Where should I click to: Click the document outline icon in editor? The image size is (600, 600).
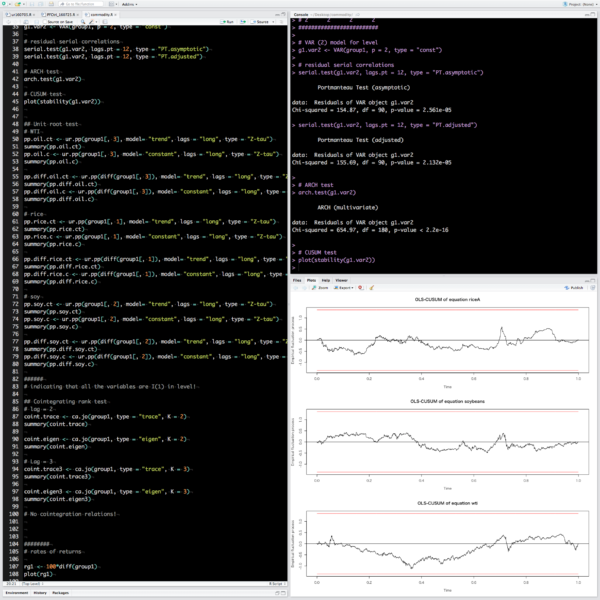pos(282,22)
